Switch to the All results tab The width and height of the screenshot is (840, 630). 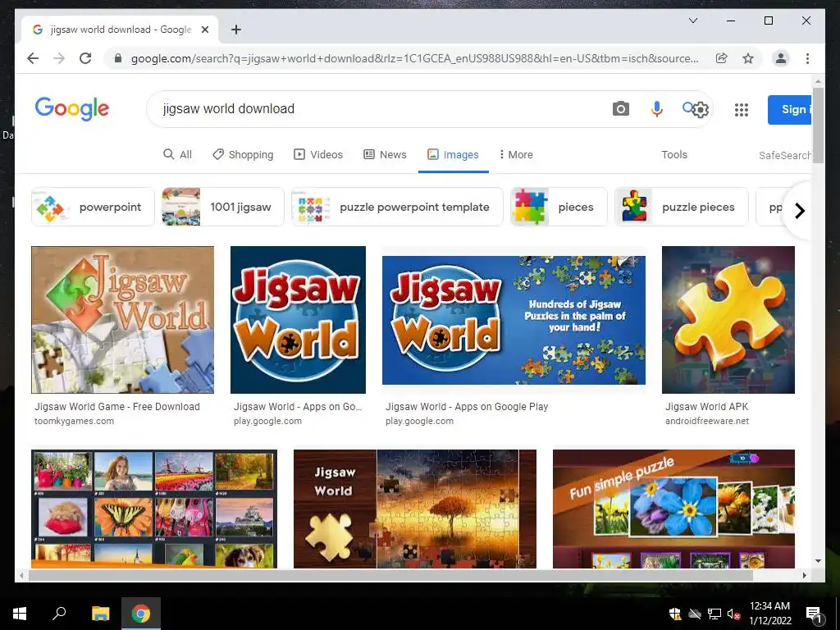[x=177, y=154]
